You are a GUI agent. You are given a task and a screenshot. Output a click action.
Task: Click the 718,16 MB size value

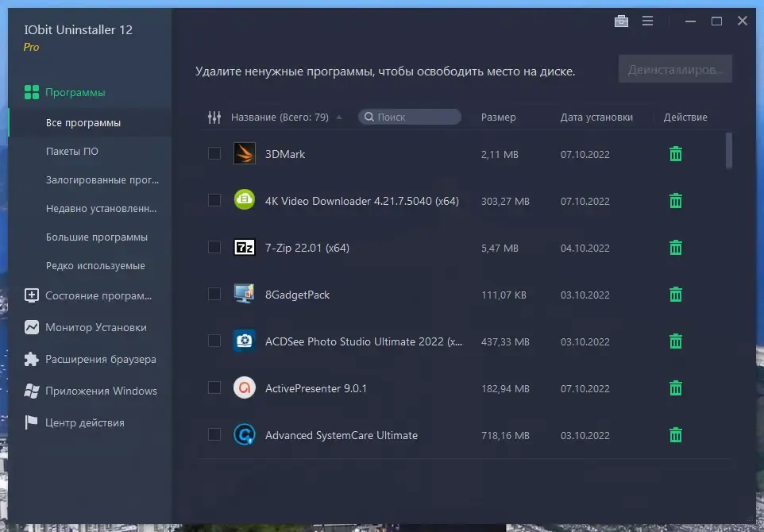click(x=505, y=436)
